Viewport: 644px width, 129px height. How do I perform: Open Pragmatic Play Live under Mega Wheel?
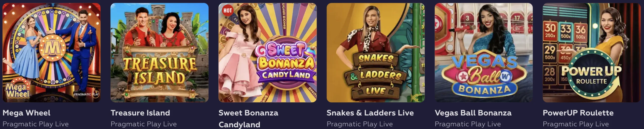(x=36, y=124)
